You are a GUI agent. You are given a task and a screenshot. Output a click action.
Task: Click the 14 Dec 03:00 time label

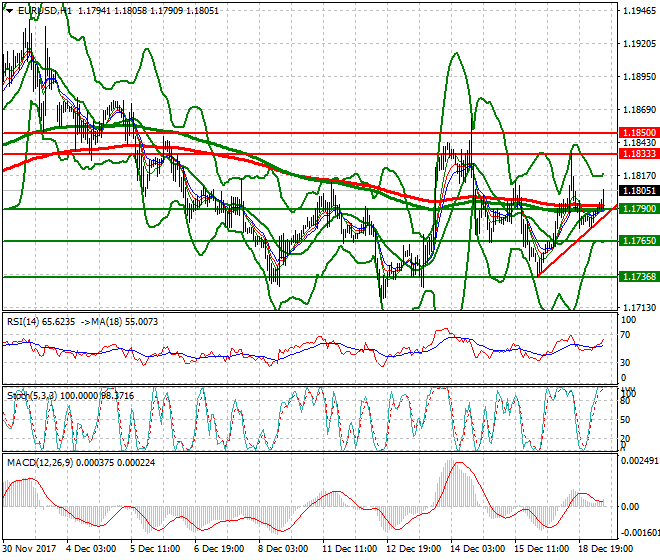(478, 549)
